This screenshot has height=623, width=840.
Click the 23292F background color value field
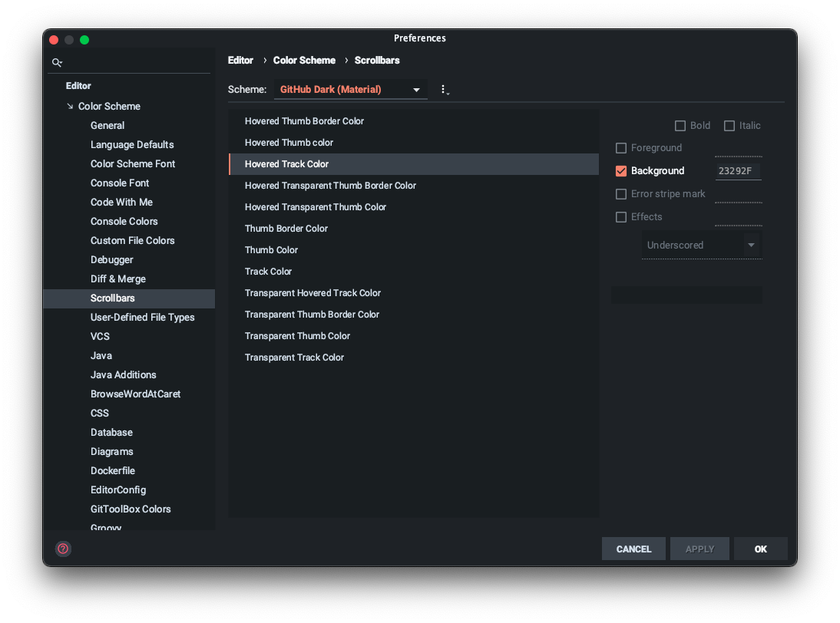pos(738,170)
